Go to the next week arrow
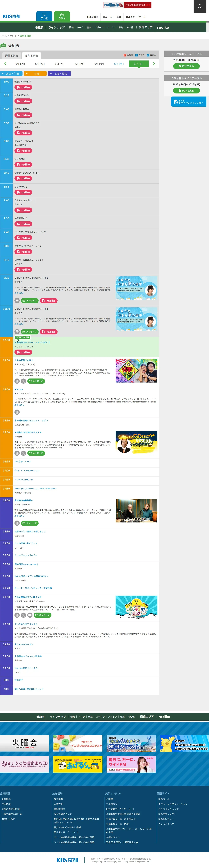This screenshot has width=209, height=868. pyautogui.click(x=154, y=64)
